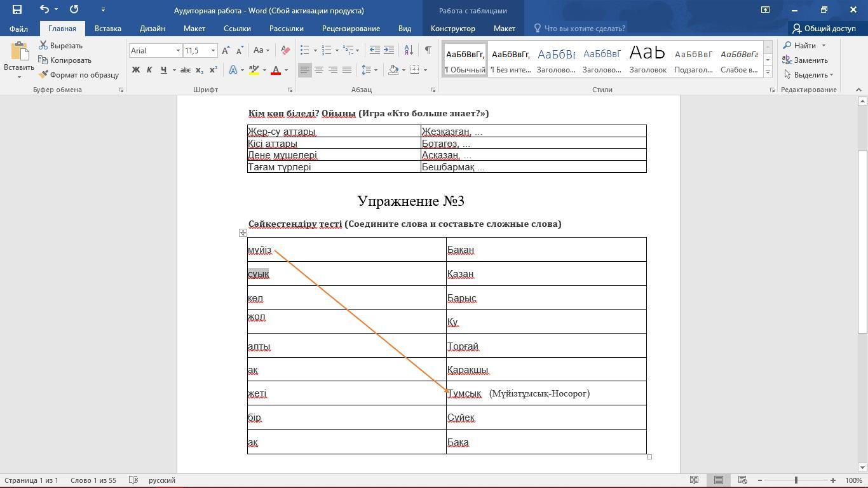This screenshot has height=488, width=868.
Task: Decrease paragraph indent
Action: (x=375, y=50)
